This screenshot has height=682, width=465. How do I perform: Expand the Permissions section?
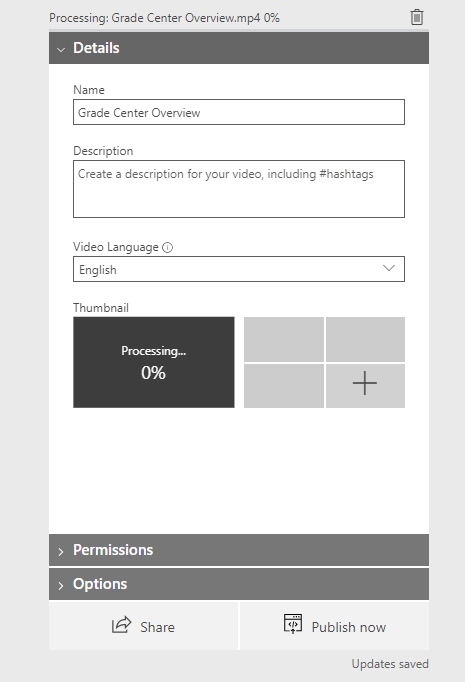(239, 550)
